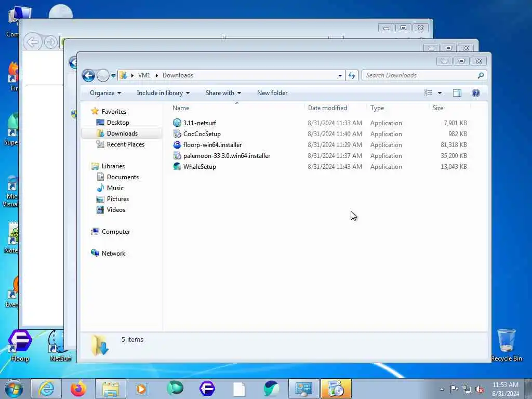The width and height of the screenshot is (532, 399).
Task: Select Recent Places in navigation pane
Action: pos(126,144)
